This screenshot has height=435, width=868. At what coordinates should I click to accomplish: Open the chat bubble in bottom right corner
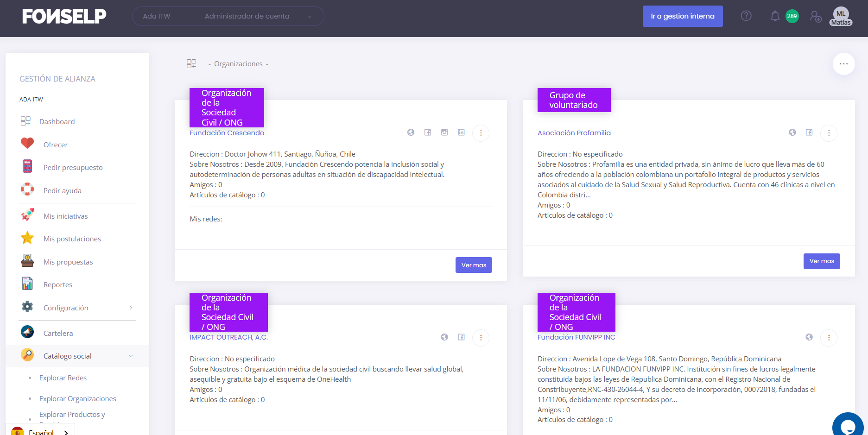coord(848,425)
